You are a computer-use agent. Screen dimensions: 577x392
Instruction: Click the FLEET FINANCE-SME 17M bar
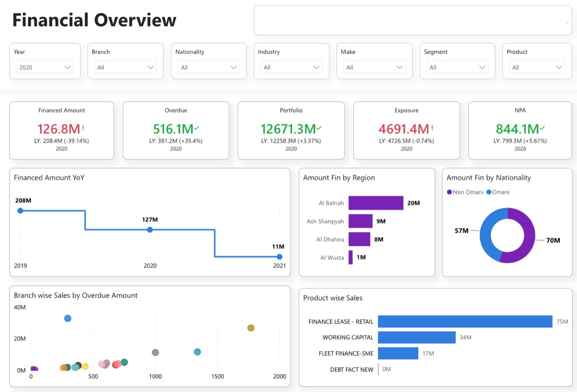(x=398, y=353)
